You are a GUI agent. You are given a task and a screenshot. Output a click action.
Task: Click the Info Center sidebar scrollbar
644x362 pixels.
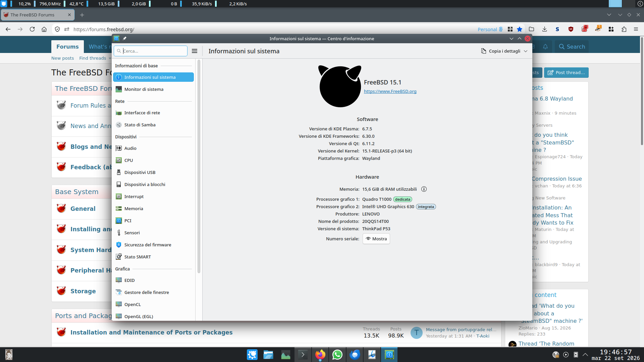199,166
